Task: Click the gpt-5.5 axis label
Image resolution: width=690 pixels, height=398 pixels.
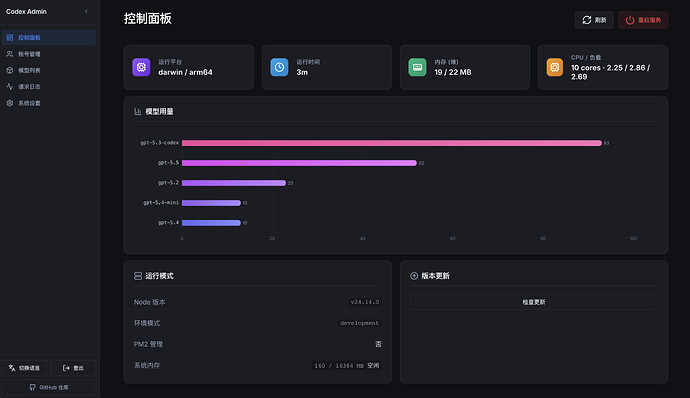Action: click(169, 162)
